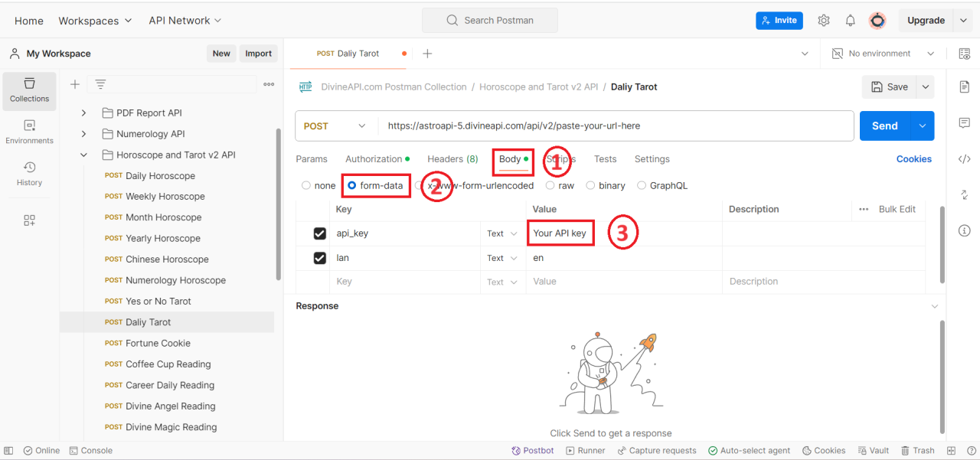This screenshot has width=980, height=460.
Task: Click Capture requests in status bar
Action: tap(656, 451)
